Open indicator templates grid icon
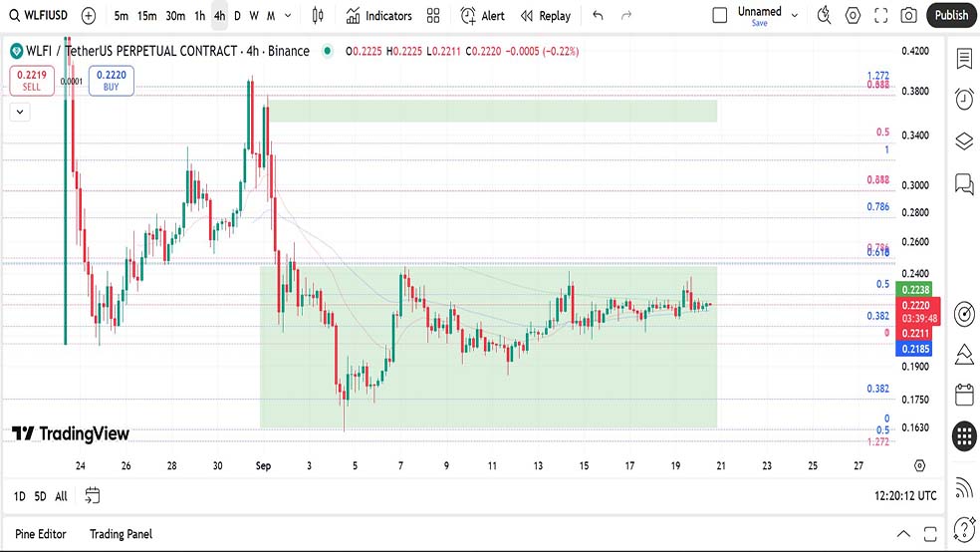The image size is (980, 552). click(x=433, y=16)
